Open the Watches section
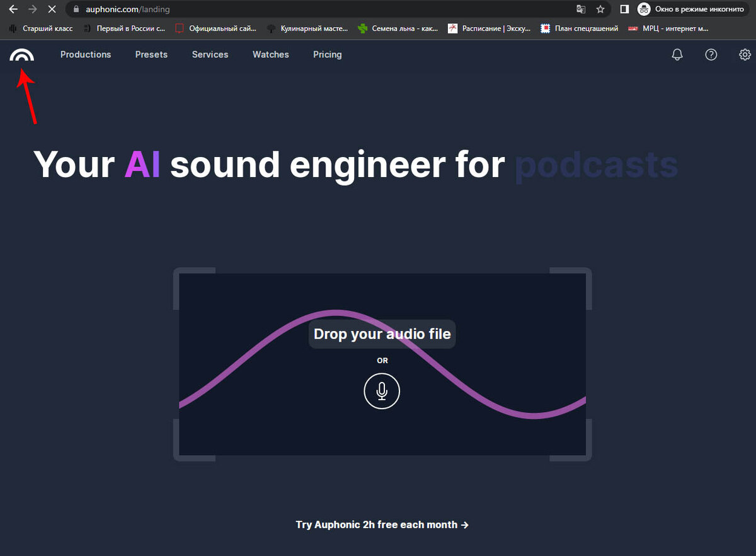Image resolution: width=756 pixels, height=556 pixels. pyautogui.click(x=271, y=55)
